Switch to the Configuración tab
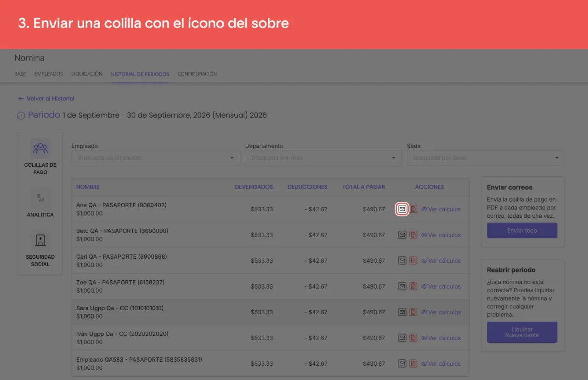Screen dimensions: 588x380 pos(197,74)
